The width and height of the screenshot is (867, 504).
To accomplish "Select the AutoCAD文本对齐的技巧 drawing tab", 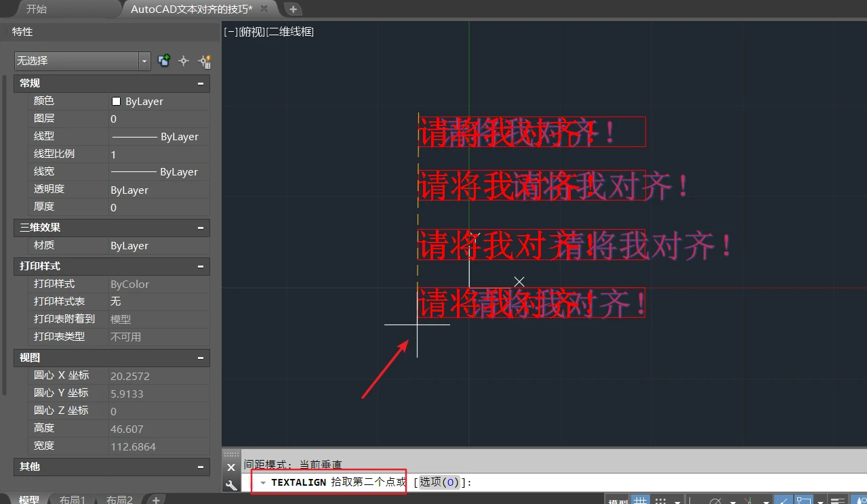I will click(192, 9).
